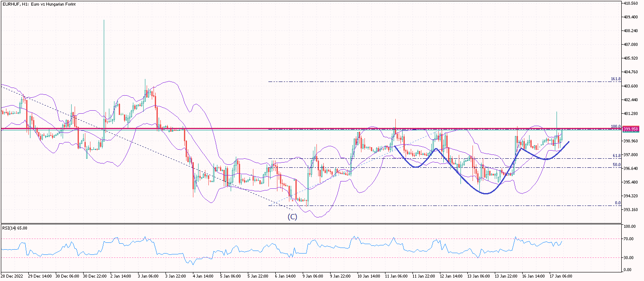The height and width of the screenshot is (281, 644).
Task: Click the RSI 30.00 scale value
Action: click(629, 257)
